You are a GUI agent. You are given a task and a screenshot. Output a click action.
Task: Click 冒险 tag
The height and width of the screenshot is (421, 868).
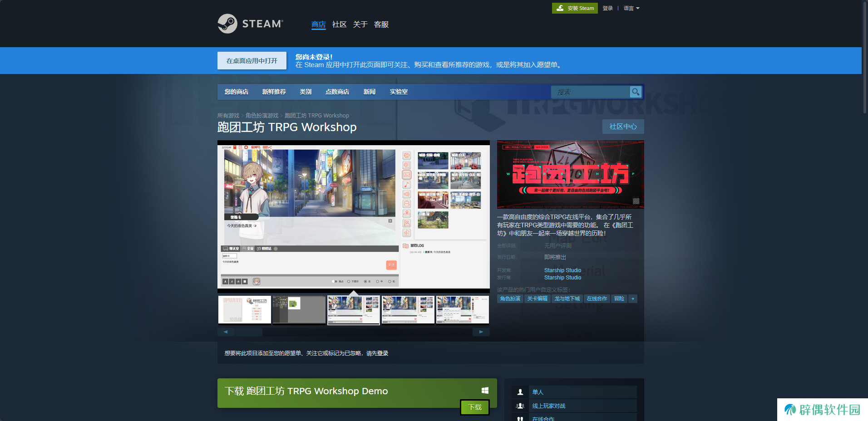[x=619, y=299]
